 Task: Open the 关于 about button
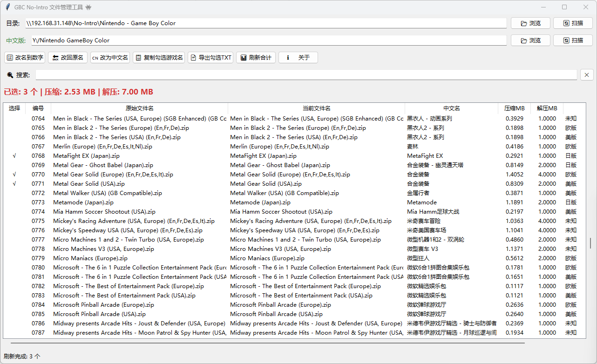[x=298, y=58]
